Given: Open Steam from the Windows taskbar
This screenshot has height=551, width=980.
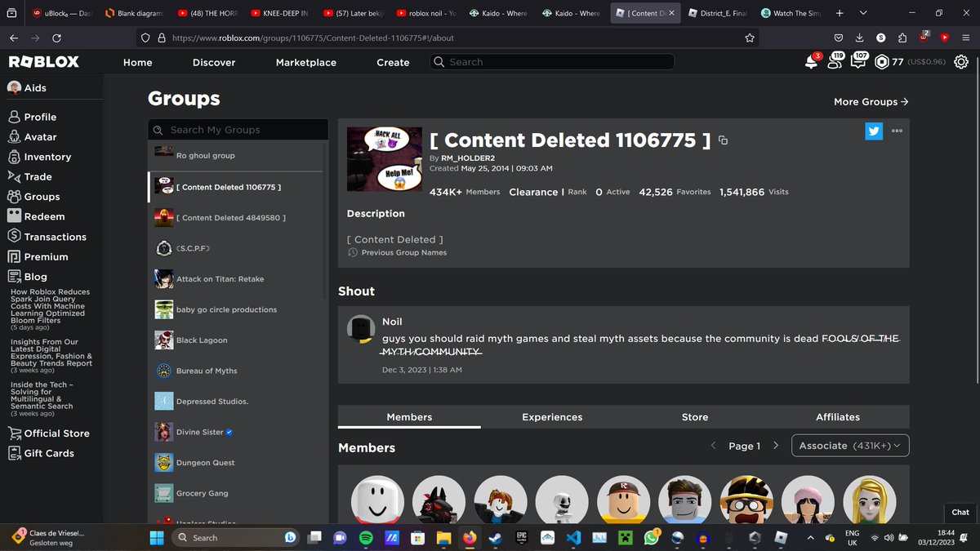Looking at the screenshot, I should click(494, 538).
